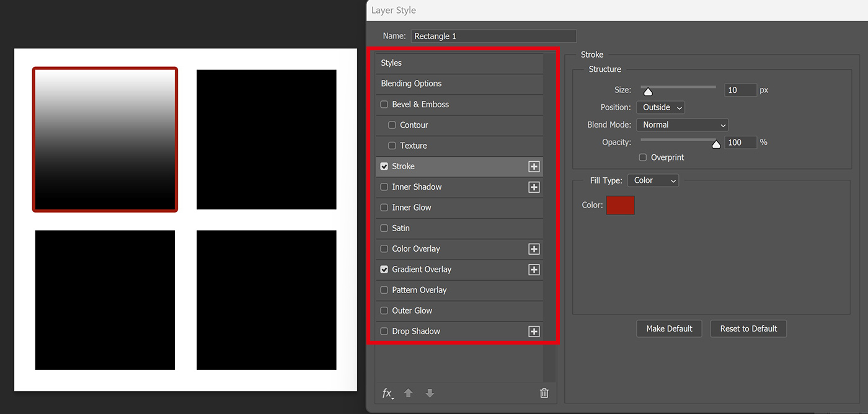Click the up arrow to move effect higher
This screenshot has width=868, height=414.
[x=408, y=393]
